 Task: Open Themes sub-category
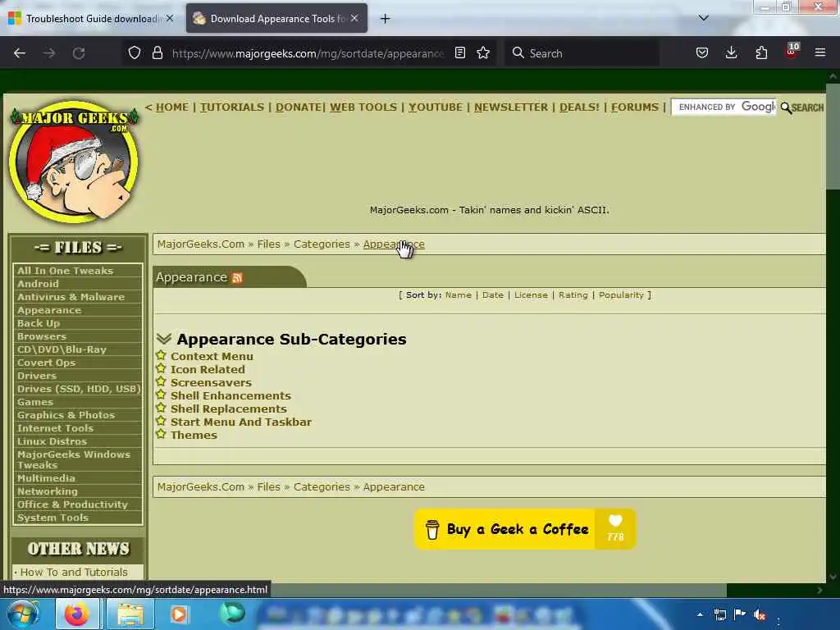(x=194, y=435)
